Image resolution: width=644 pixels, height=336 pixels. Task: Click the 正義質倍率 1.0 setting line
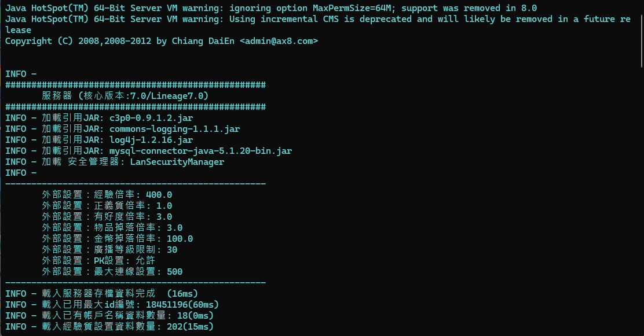107,206
